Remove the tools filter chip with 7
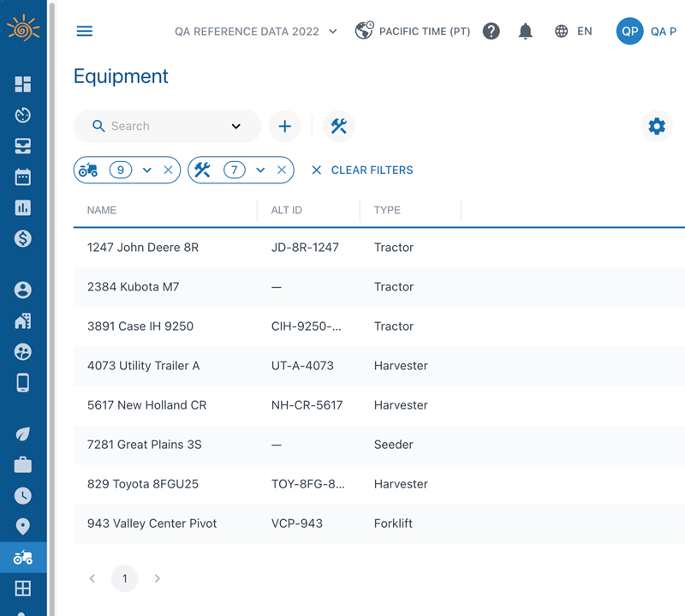This screenshot has width=685, height=616. 282,170
